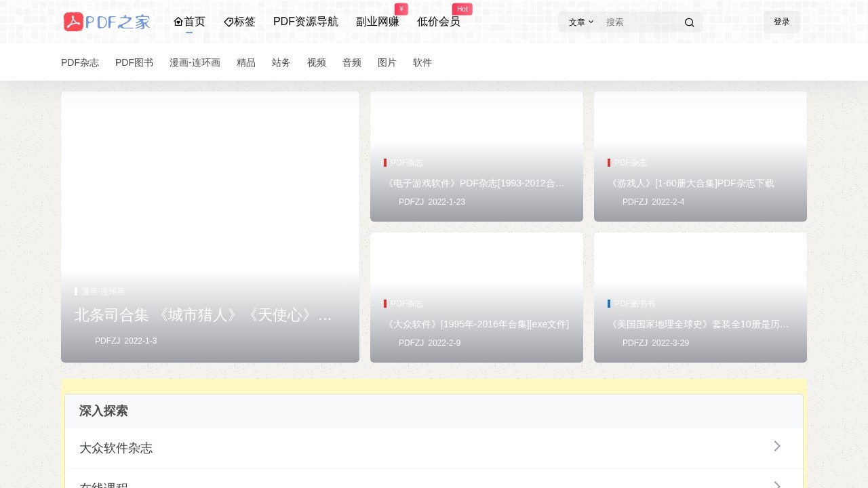Select the 视频 nav item
868x488 pixels.
[x=316, y=62]
